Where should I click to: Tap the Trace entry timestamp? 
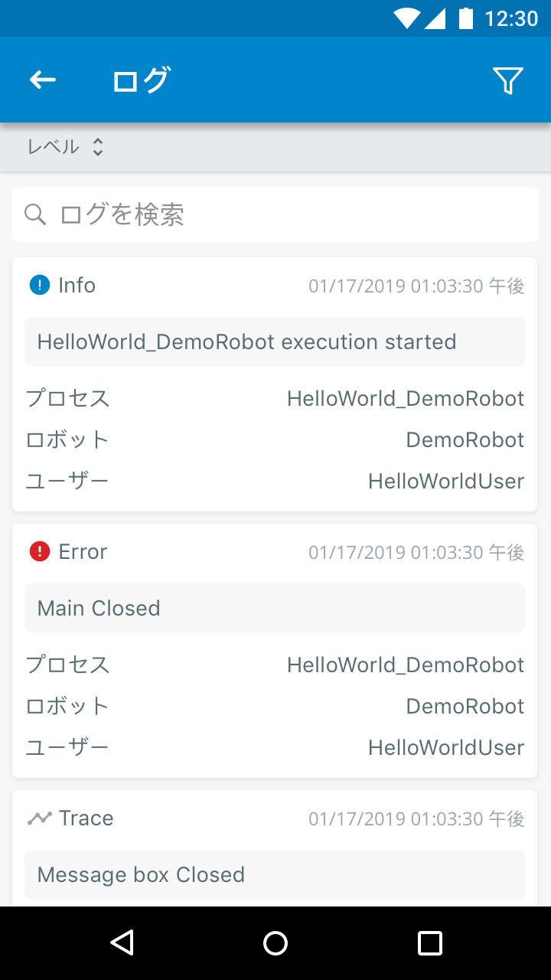[416, 818]
